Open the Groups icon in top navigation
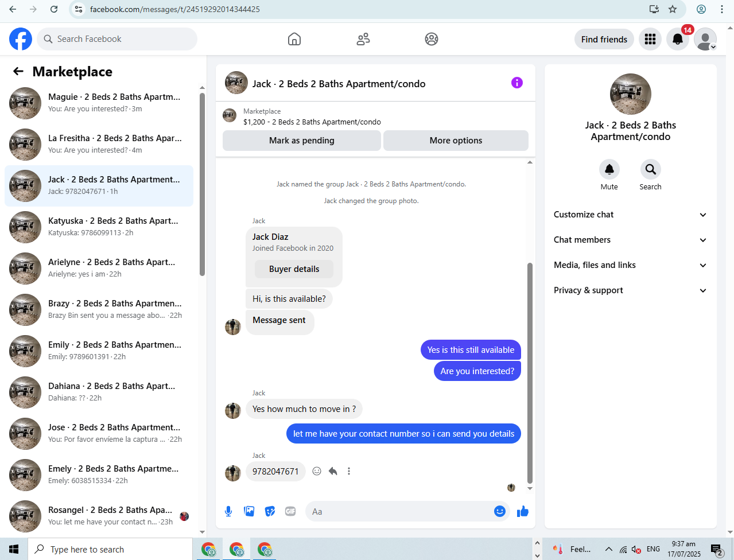Image resolution: width=734 pixels, height=560 pixels. tap(432, 39)
